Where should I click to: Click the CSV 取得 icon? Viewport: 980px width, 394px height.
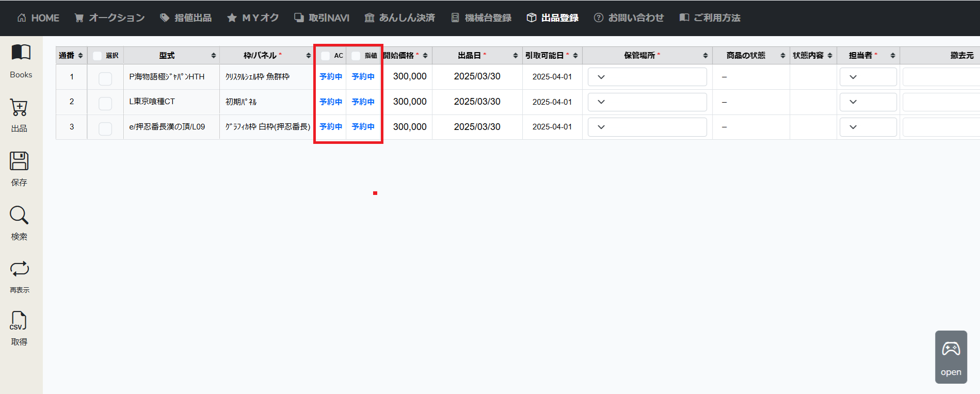pyautogui.click(x=18, y=321)
